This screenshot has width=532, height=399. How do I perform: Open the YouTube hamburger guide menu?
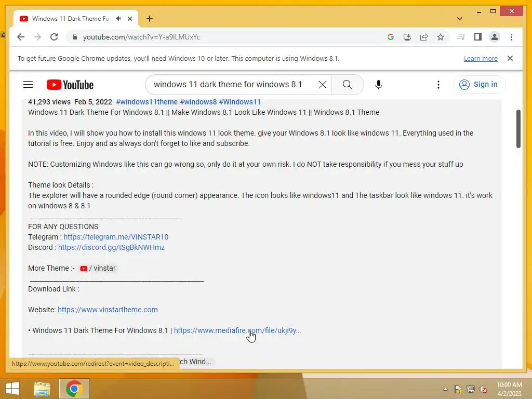click(28, 85)
